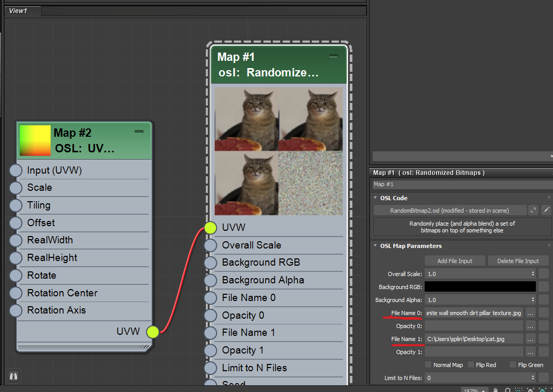Click the Zoom Extents icon
This screenshot has height=392, width=553.
click(530, 389)
